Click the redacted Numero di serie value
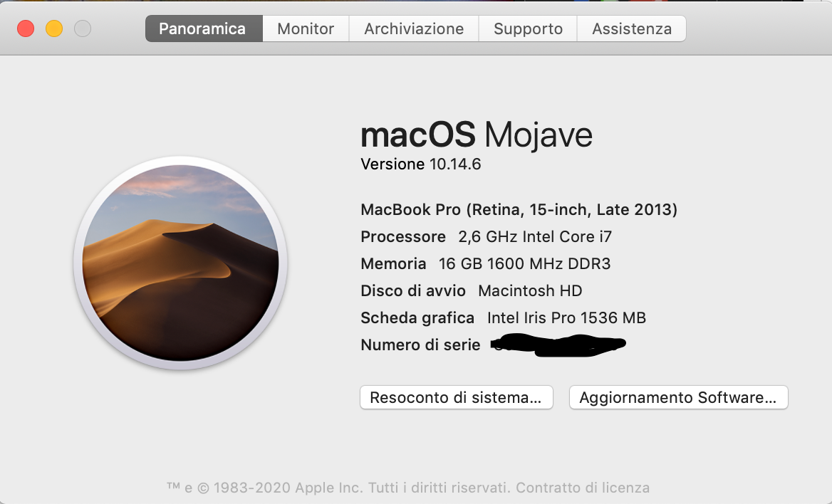The height and width of the screenshot is (504, 832). [558, 345]
